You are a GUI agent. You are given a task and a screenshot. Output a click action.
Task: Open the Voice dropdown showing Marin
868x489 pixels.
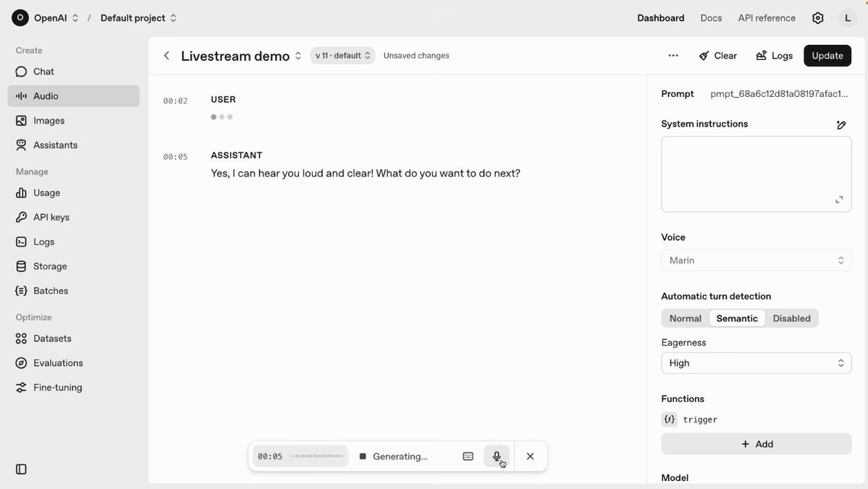click(756, 260)
